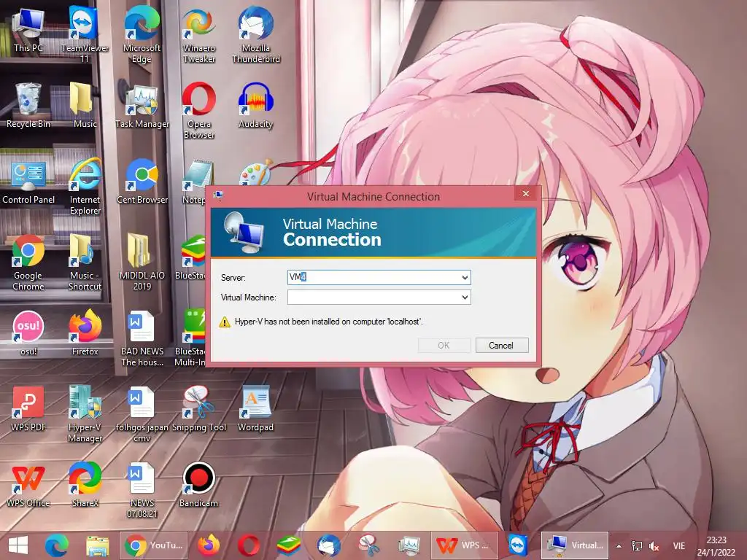Image resolution: width=747 pixels, height=560 pixels.
Task: Open Control Panel desktop icon
Action: click(x=28, y=182)
